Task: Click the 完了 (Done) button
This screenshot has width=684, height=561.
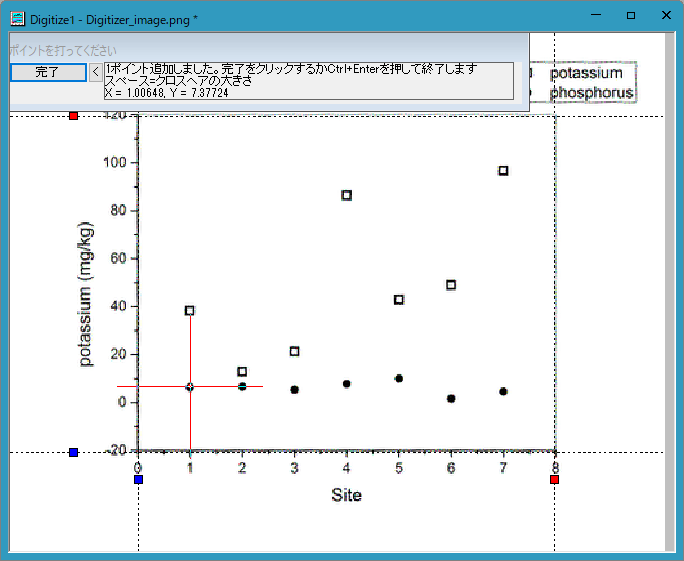Action: tap(48, 72)
